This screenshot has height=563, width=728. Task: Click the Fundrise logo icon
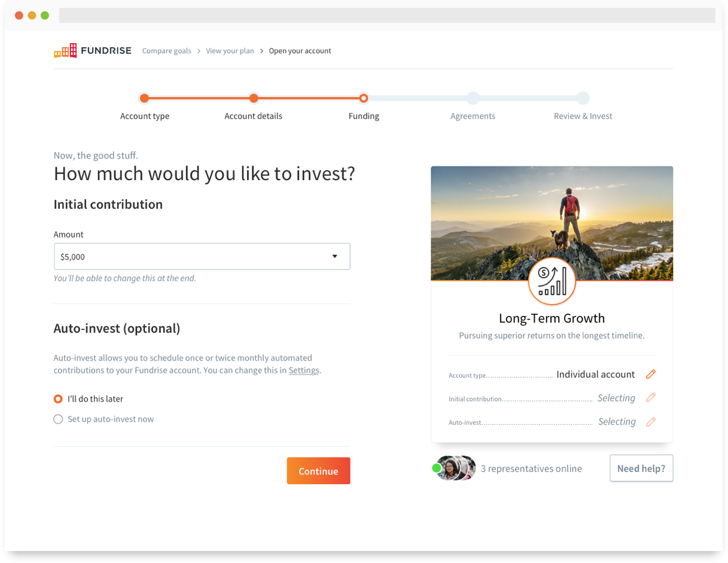point(65,51)
